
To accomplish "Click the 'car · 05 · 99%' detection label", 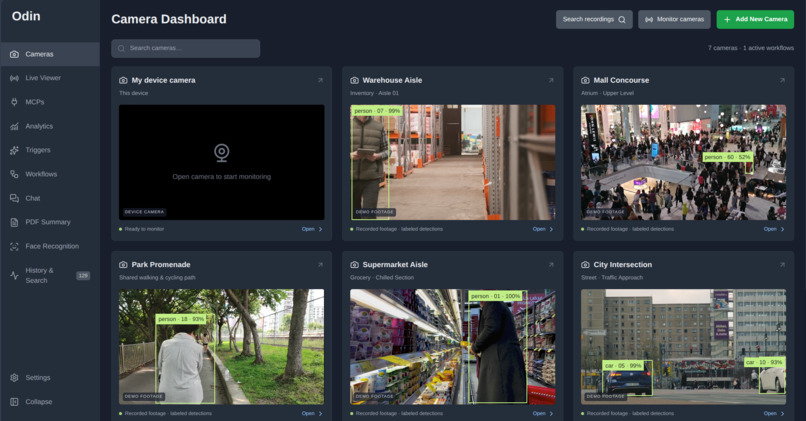I will [x=623, y=365].
